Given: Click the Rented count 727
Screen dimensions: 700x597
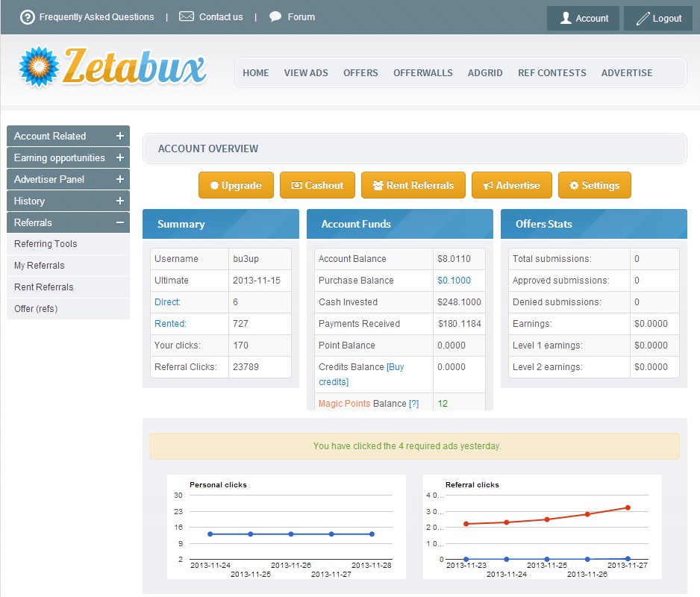Looking at the screenshot, I should pos(240,324).
